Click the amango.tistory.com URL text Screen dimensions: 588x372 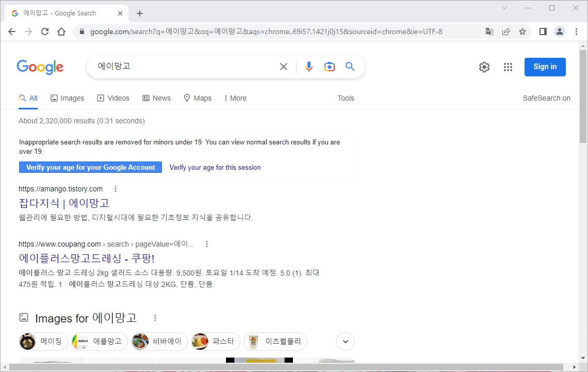(x=61, y=189)
